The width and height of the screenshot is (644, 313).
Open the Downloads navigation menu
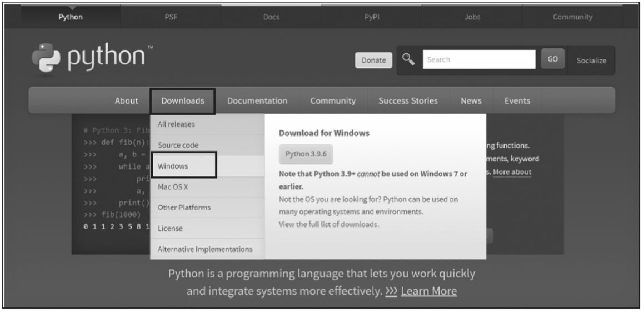pyautogui.click(x=183, y=101)
